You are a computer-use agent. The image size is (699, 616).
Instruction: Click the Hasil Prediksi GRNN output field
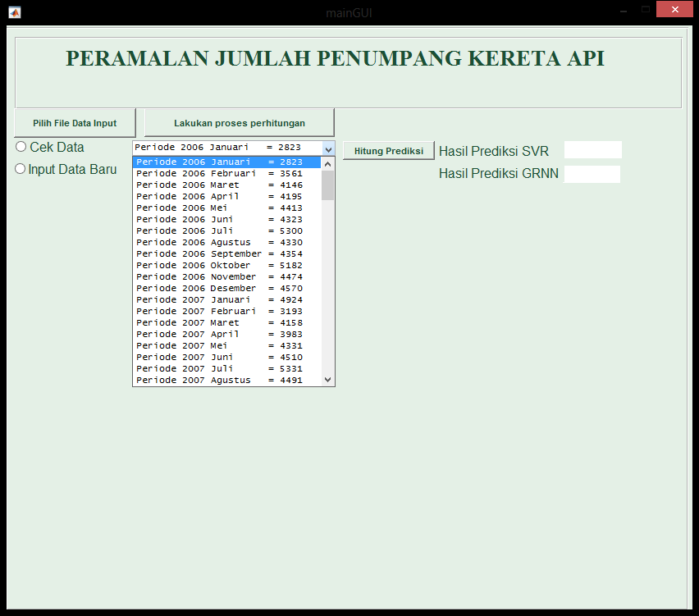pos(592,174)
